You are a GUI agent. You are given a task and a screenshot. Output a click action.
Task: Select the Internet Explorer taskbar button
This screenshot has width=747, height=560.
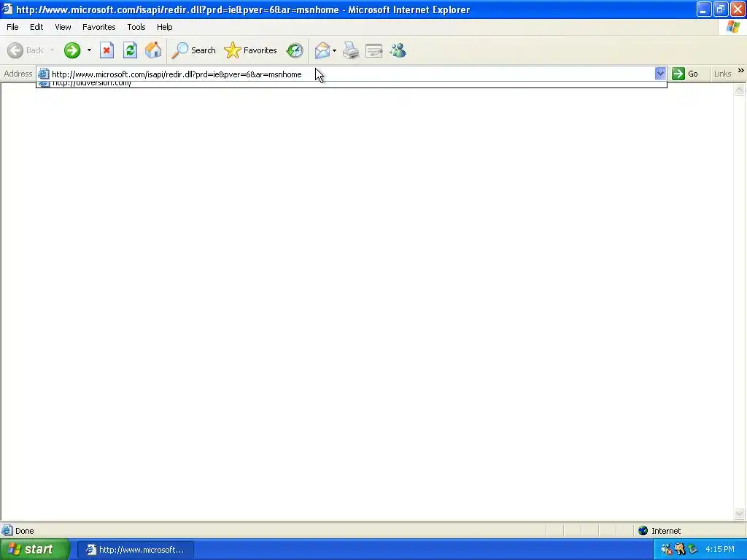[x=135, y=550]
